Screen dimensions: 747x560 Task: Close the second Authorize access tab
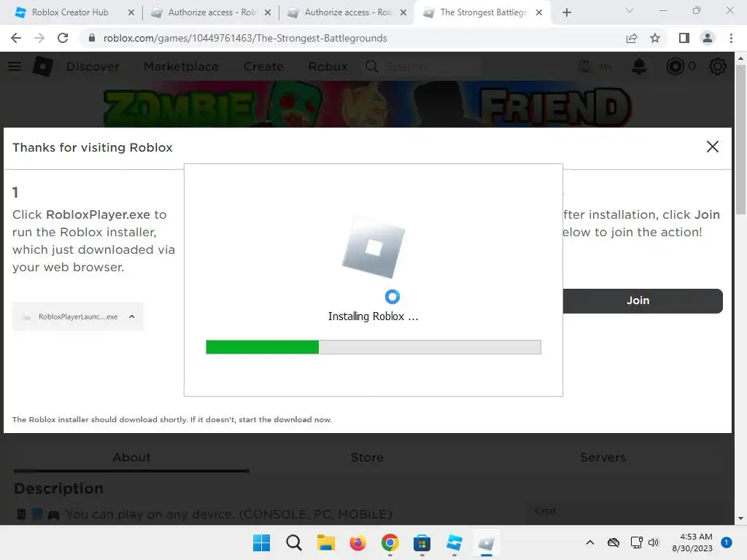coord(403,12)
